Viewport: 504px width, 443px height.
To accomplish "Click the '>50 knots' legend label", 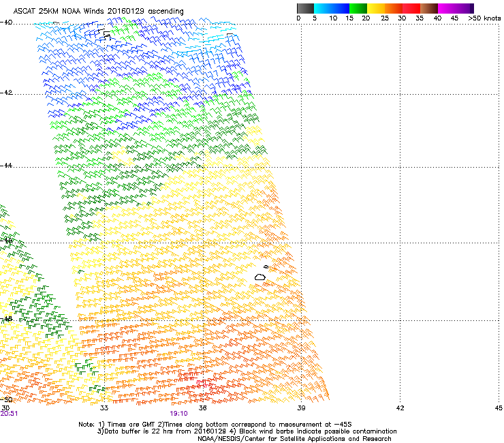I will coord(484,18).
